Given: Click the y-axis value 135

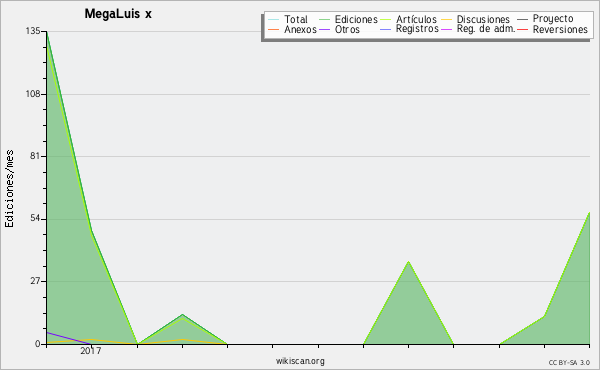Looking at the screenshot, I should point(33,31).
